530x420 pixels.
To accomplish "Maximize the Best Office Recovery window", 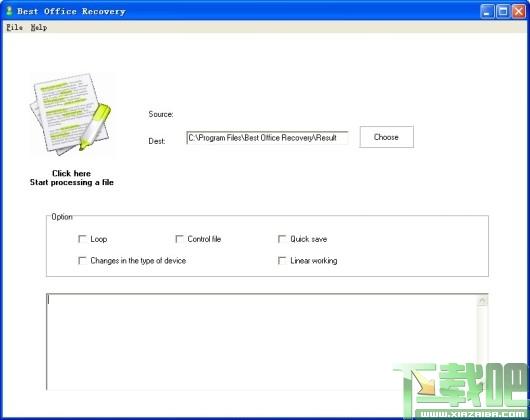I will coord(503,11).
